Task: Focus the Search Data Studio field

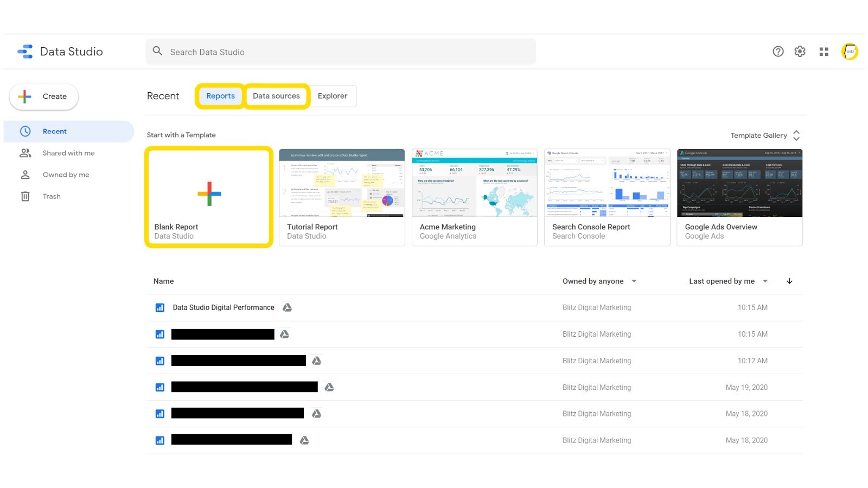Action: (x=341, y=52)
